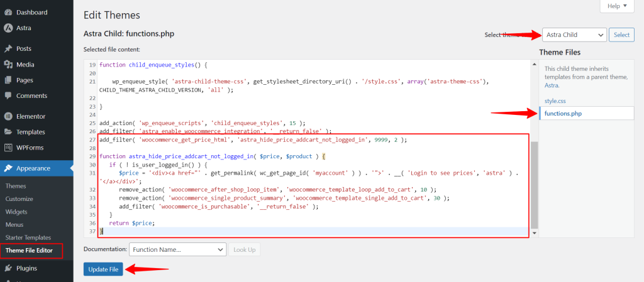The image size is (644, 282).
Task: Open style.css theme file
Action: click(x=555, y=101)
